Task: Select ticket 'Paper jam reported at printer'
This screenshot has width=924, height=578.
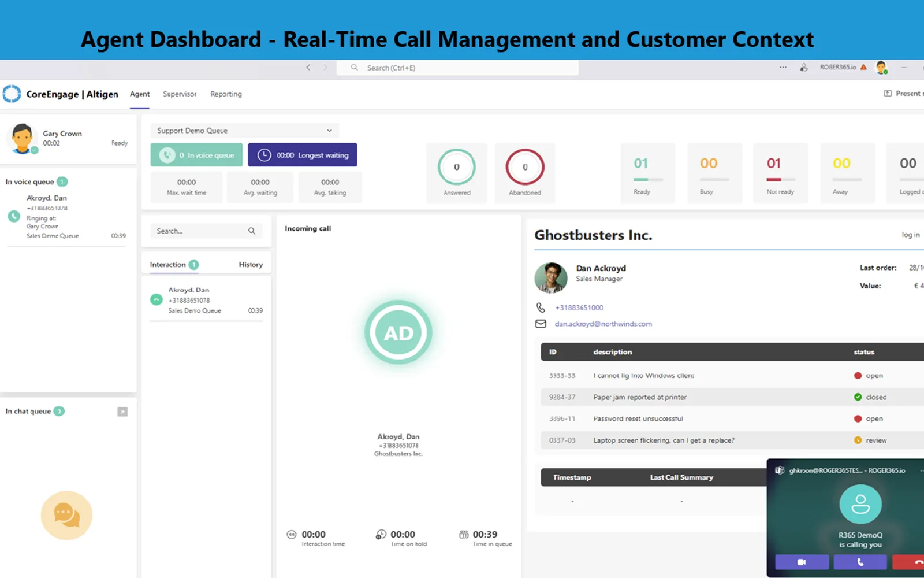Action: coord(733,397)
